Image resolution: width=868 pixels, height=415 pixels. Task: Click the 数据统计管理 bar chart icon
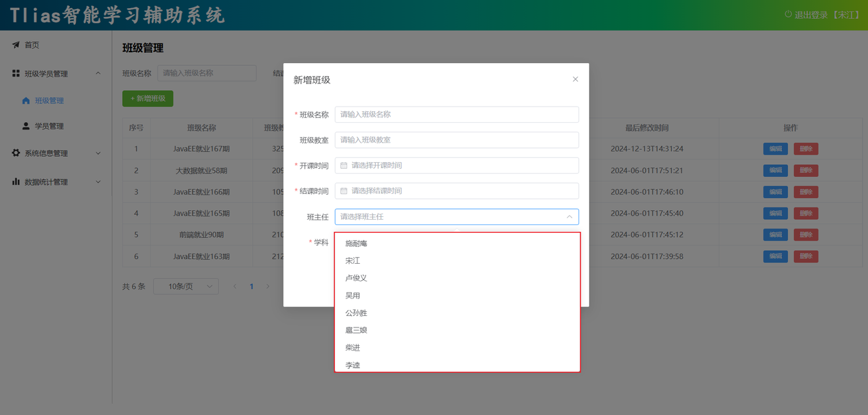15,181
